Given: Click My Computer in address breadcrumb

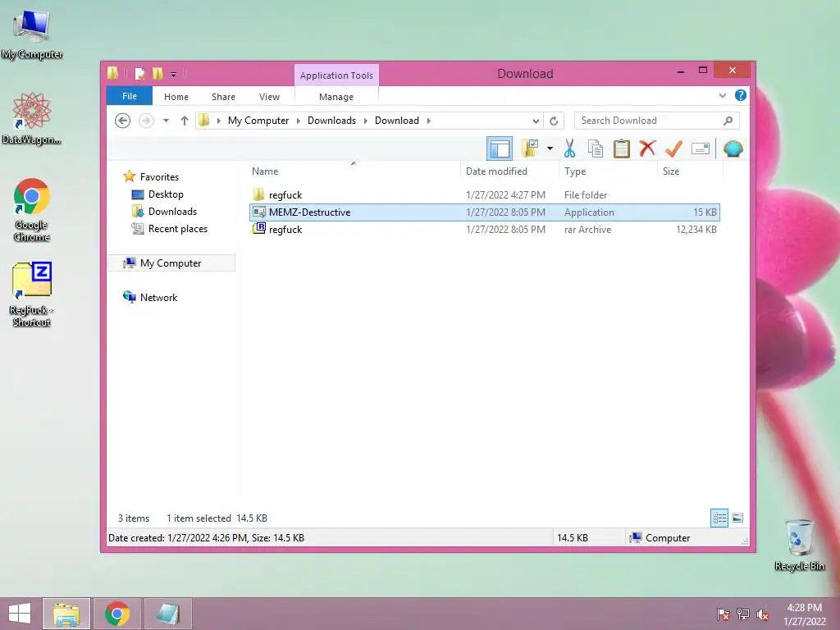Looking at the screenshot, I should pos(258,121).
